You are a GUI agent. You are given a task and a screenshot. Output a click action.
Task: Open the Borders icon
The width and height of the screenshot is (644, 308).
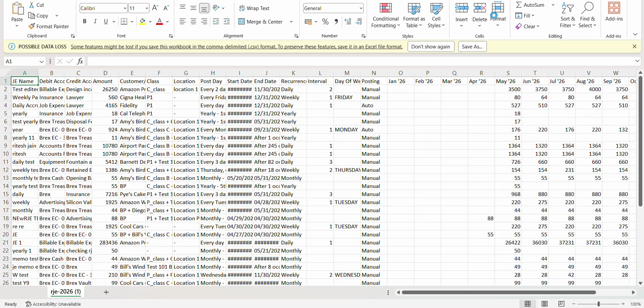124,22
